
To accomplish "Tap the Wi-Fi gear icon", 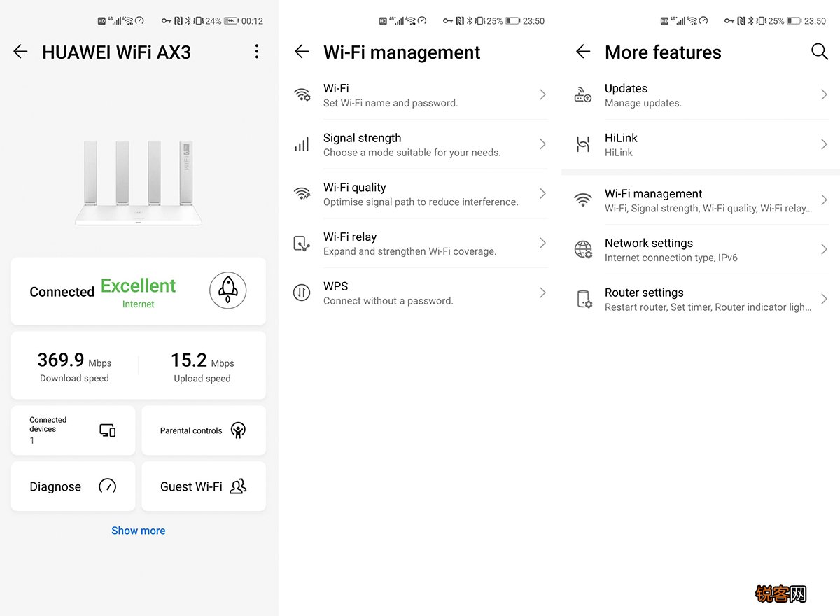I will (302, 95).
